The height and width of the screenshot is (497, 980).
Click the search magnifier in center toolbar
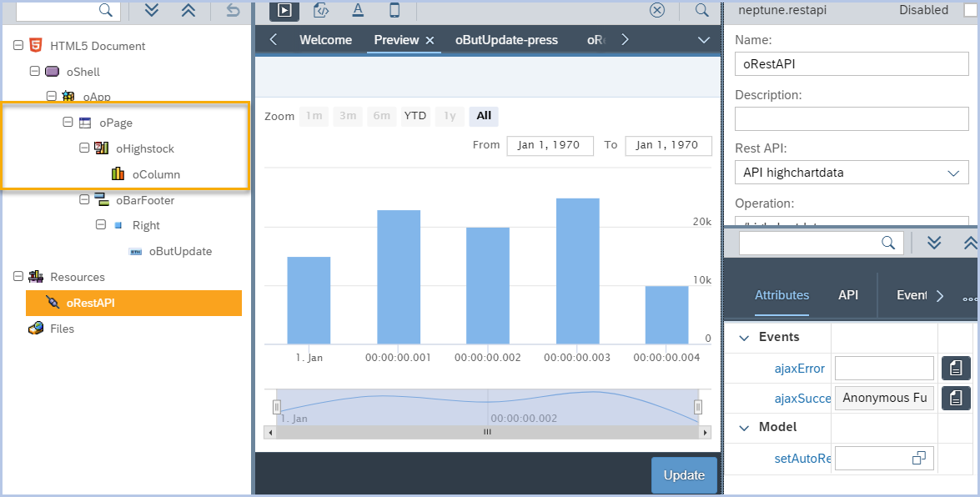coord(701,10)
